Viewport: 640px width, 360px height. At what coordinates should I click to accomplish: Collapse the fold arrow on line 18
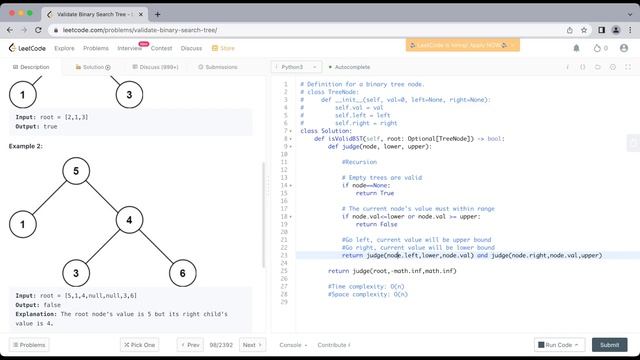291,217
